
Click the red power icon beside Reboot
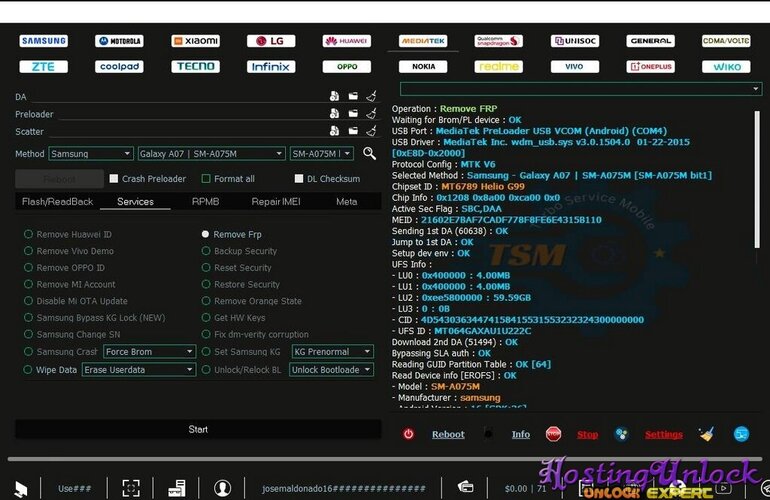408,434
